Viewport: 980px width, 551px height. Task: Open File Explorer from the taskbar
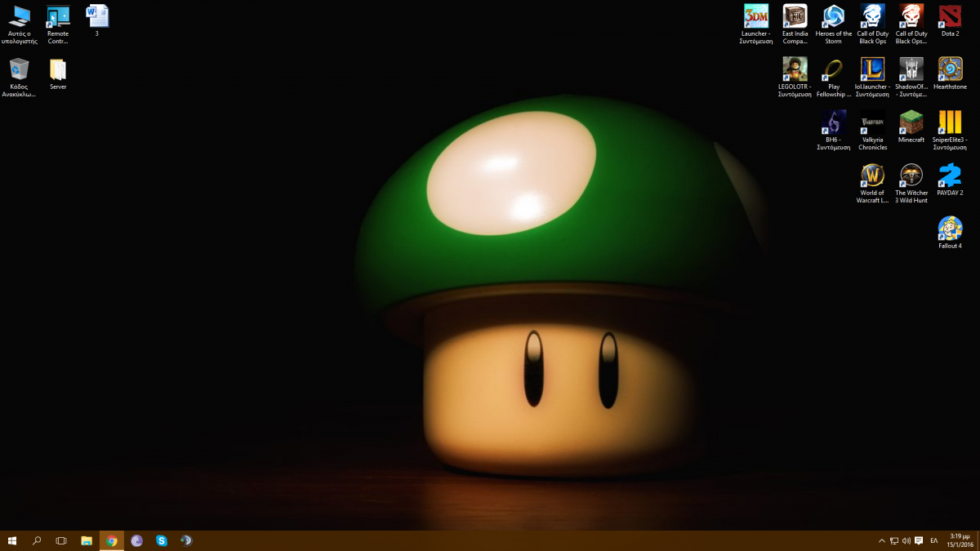[x=87, y=540]
